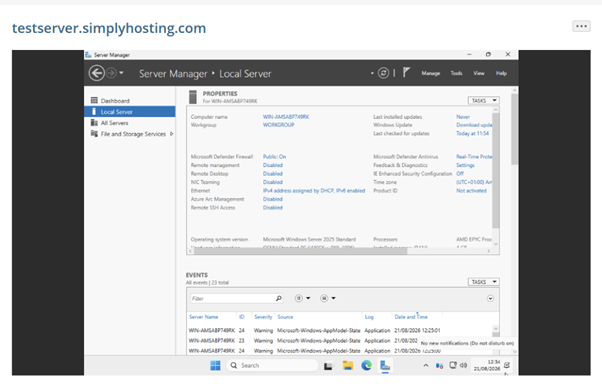Open the Windows Start button
The width and height of the screenshot is (602, 384).
click(x=215, y=366)
